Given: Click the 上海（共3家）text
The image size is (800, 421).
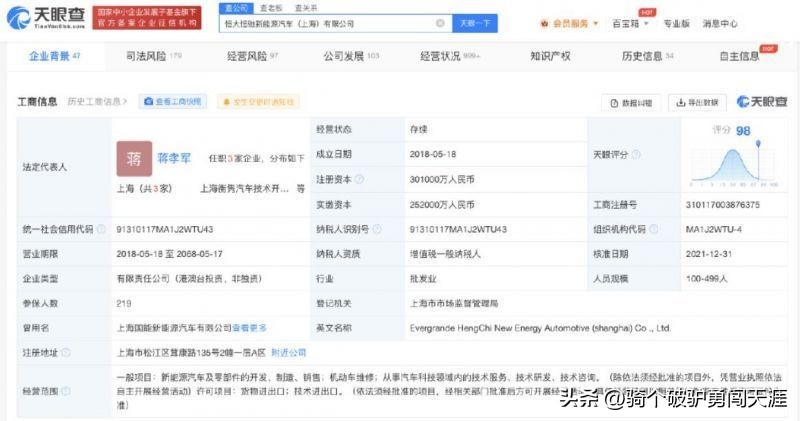Looking at the screenshot, I should tap(144, 188).
